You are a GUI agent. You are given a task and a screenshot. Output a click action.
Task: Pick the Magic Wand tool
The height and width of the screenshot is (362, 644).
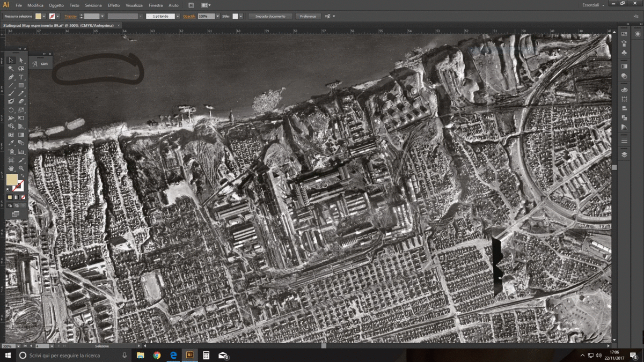(11, 69)
